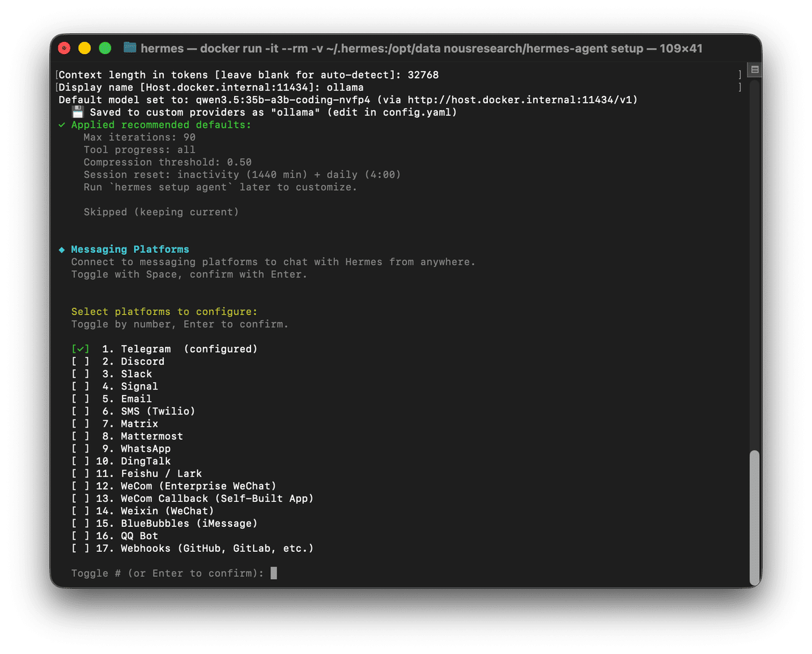Click the checked Telegram checkbox
Viewport: 812px width, 654px height.
pyautogui.click(x=81, y=349)
